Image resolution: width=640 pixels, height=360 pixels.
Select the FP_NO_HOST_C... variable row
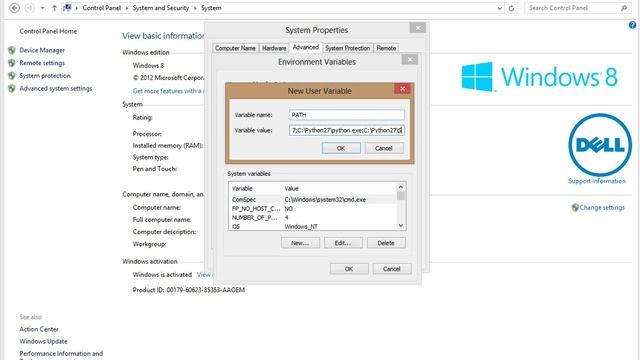(x=313, y=209)
